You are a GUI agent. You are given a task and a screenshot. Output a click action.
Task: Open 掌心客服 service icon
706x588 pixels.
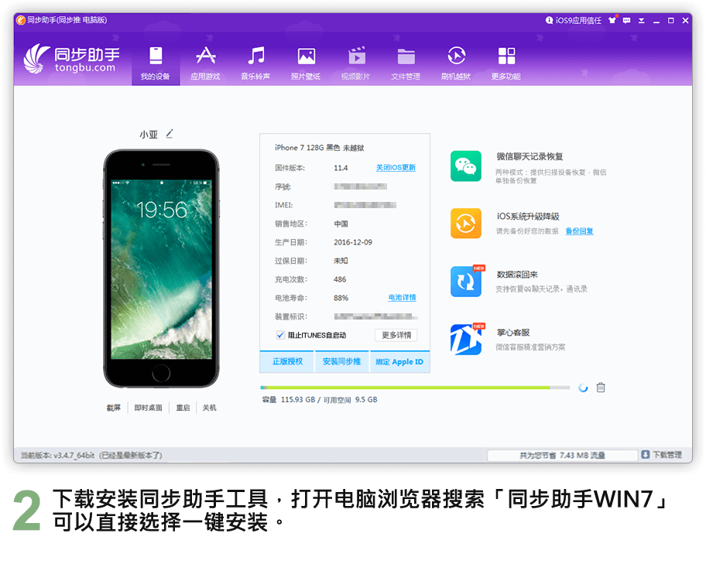pyautogui.click(x=465, y=339)
